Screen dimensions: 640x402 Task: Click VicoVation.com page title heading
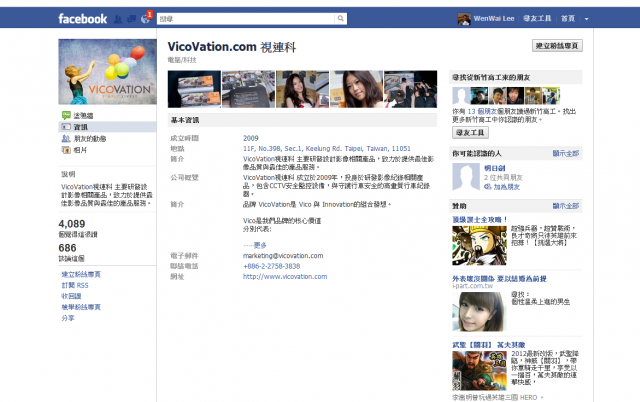[x=232, y=47]
